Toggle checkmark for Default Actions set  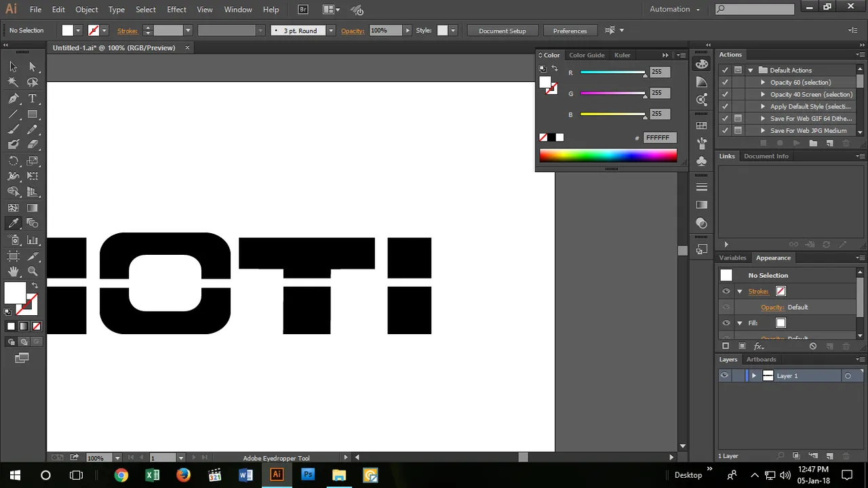(726, 70)
